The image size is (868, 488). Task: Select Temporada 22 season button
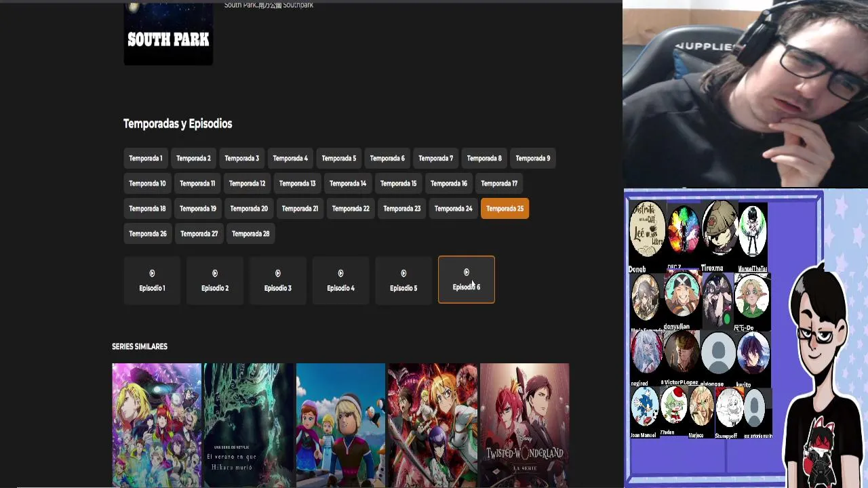click(x=351, y=209)
